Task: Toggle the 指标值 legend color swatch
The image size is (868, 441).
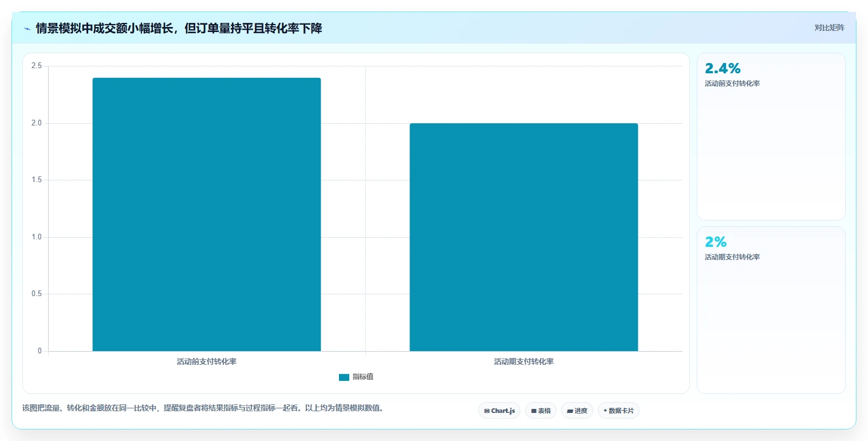Action: 344,377
